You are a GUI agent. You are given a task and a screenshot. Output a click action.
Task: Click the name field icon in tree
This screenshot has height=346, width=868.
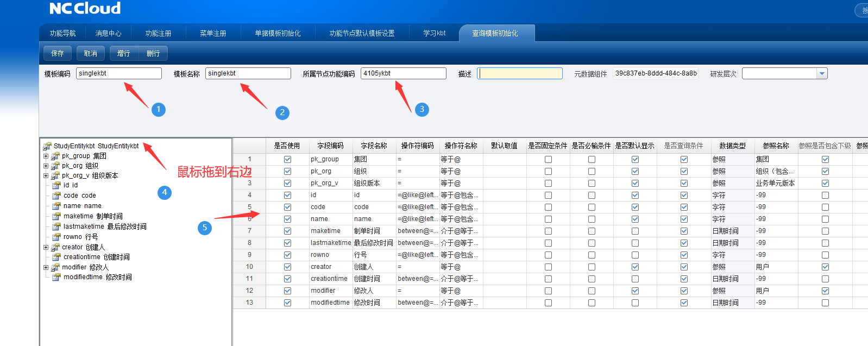point(56,206)
